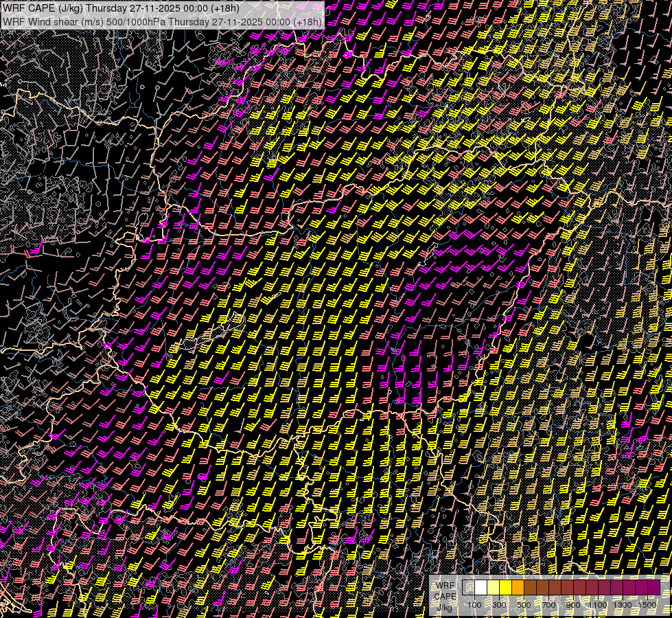This screenshot has width=672, height=618.
Task: Select the 500 value on the CAPE scale
Action: point(524,605)
